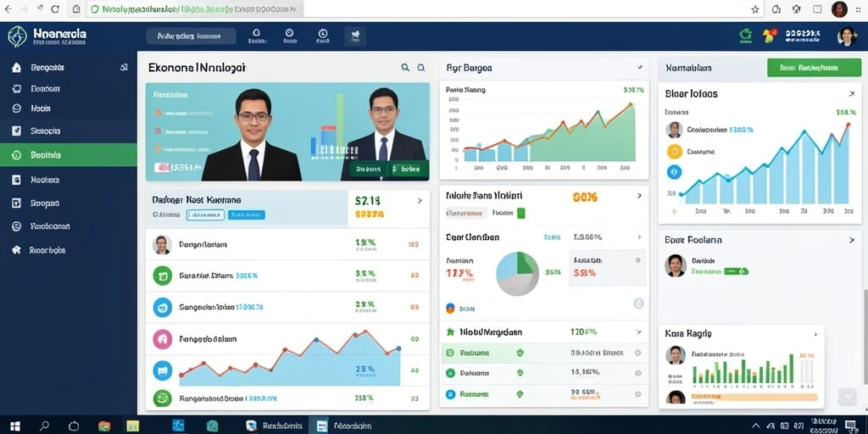Click the pink circle icon in the list
This screenshot has height=434, width=868.
pos(162,339)
